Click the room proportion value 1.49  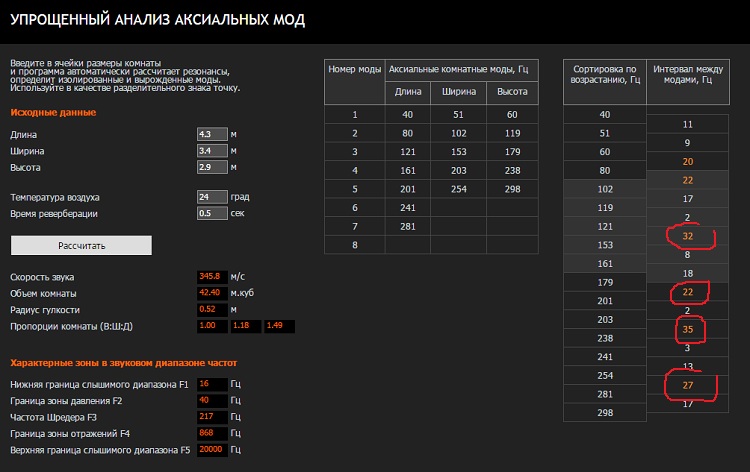click(279, 327)
